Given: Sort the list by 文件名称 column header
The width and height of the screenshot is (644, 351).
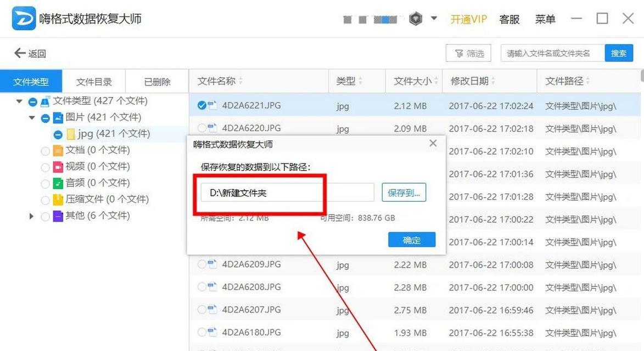Looking at the screenshot, I should click(259, 81).
